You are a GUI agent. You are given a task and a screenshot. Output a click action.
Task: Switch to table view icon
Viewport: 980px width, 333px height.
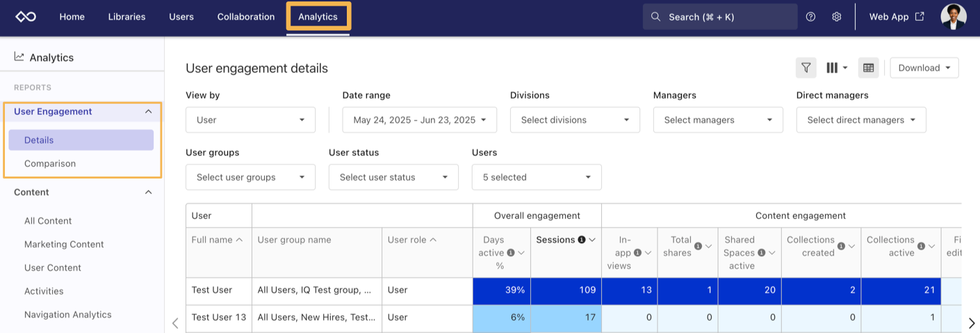coord(868,67)
